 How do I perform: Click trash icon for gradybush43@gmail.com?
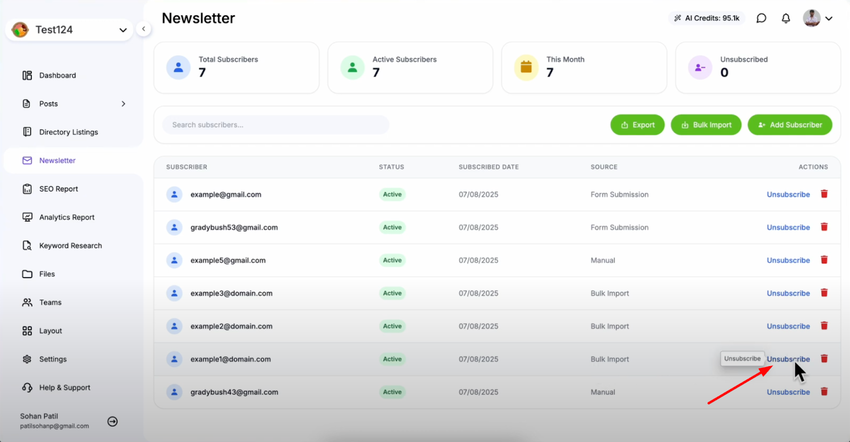[x=824, y=392]
